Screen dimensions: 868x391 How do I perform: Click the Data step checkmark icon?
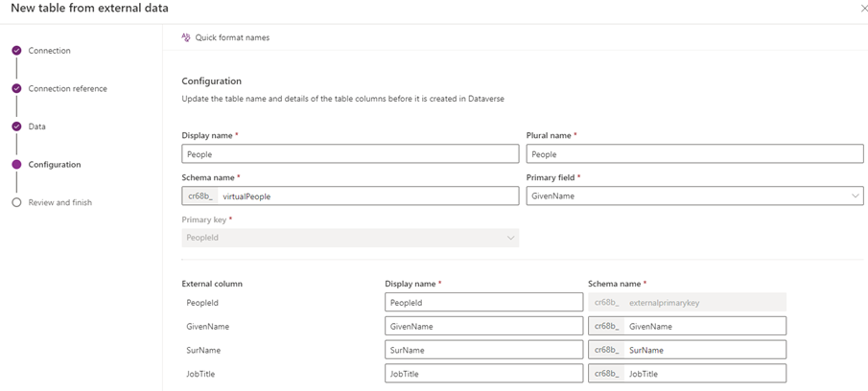pos(16,126)
